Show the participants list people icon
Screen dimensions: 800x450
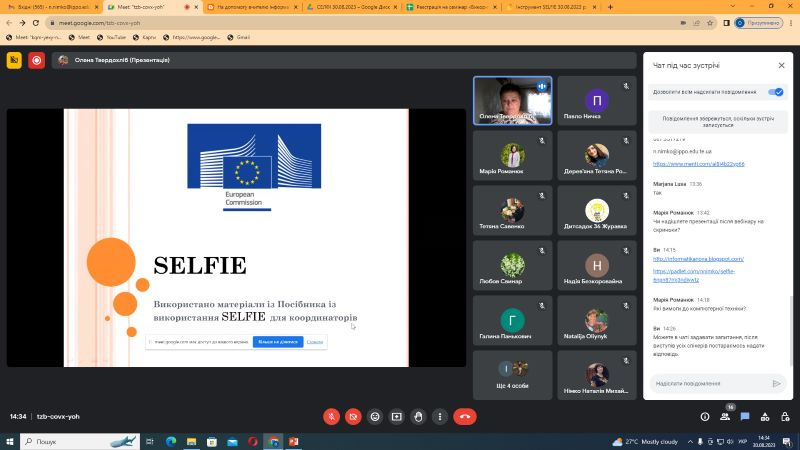(x=724, y=417)
